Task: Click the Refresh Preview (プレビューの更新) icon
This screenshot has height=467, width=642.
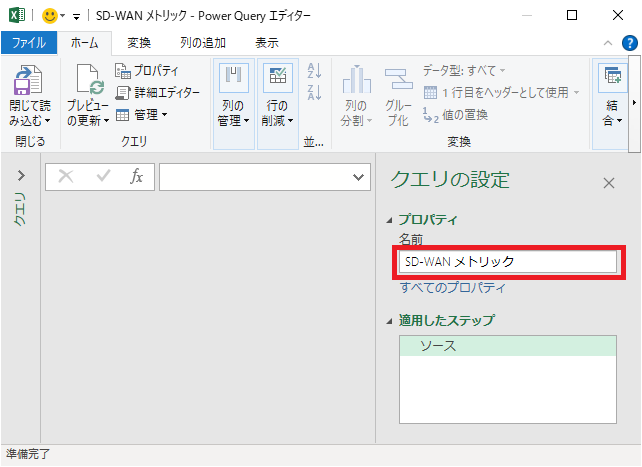Action: 90,79
